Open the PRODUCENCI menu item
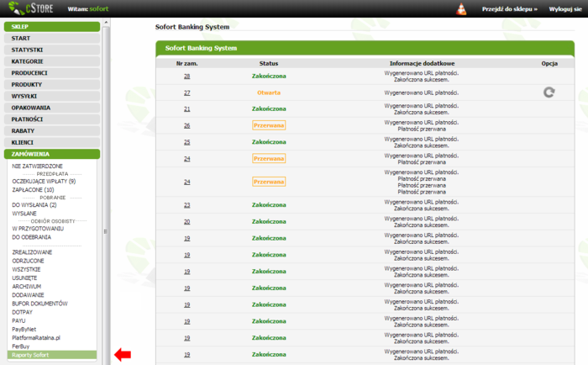Viewport: 588px width, 365px height. coord(52,73)
